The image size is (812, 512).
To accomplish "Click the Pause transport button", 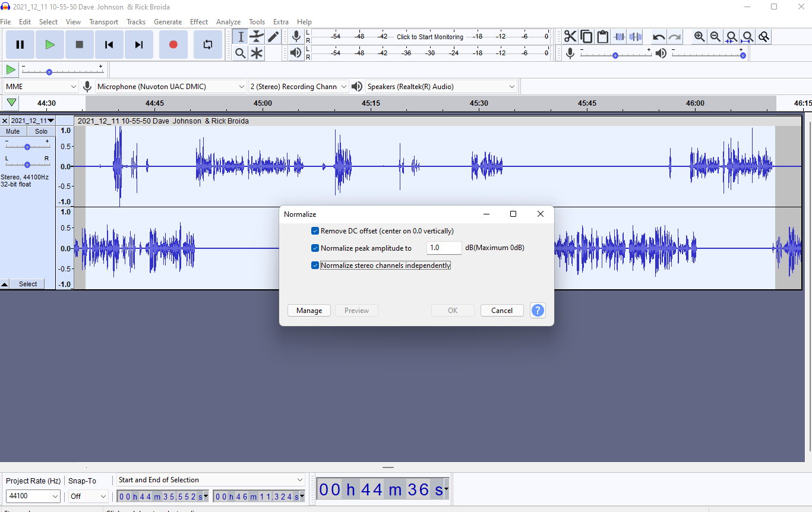I will (20, 45).
